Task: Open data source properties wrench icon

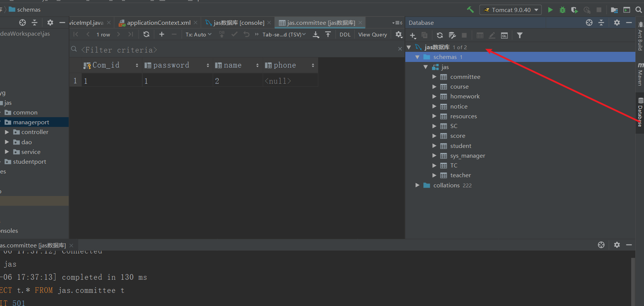Action: (x=452, y=35)
